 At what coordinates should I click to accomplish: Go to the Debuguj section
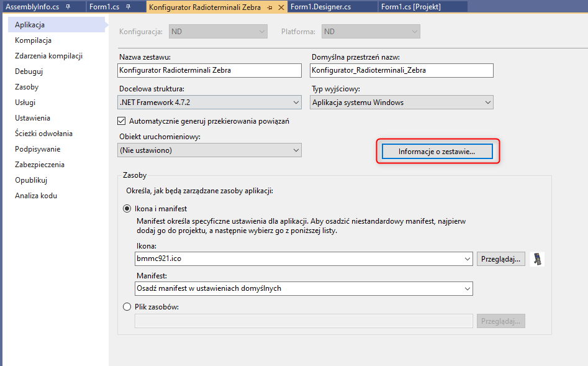(x=29, y=71)
